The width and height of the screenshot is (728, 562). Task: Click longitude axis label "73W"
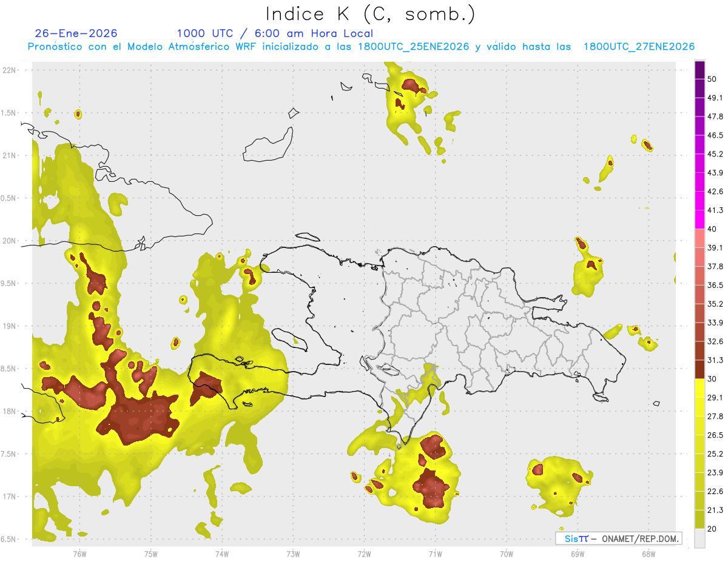pyautogui.click(x=293, y=554)
